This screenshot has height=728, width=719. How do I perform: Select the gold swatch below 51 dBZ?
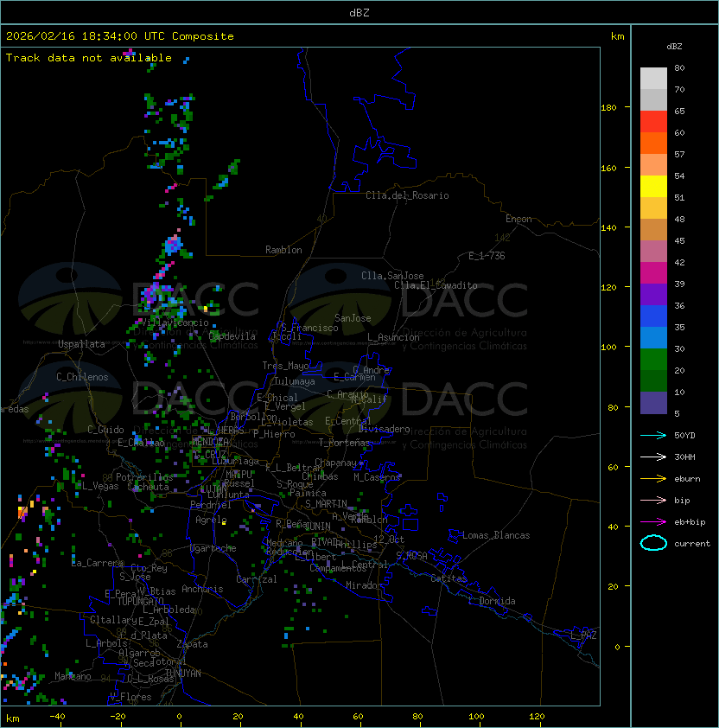coord(653,208)
